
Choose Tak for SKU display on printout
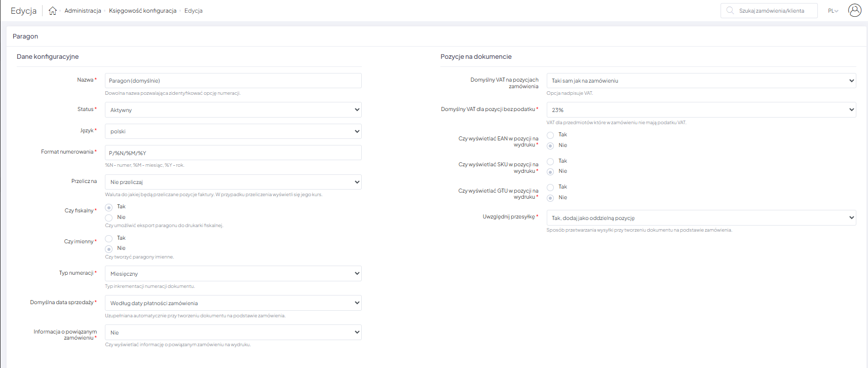(550, 161)
